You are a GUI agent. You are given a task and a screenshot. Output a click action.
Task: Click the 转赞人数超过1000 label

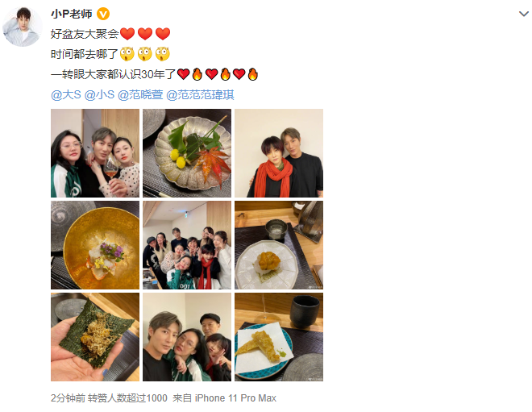pos(127,397)
